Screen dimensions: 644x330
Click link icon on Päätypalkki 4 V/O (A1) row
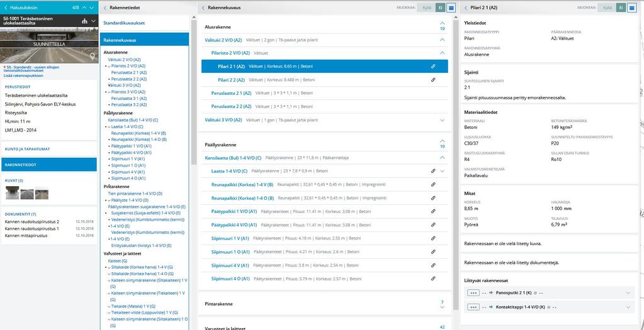point(433,224)
